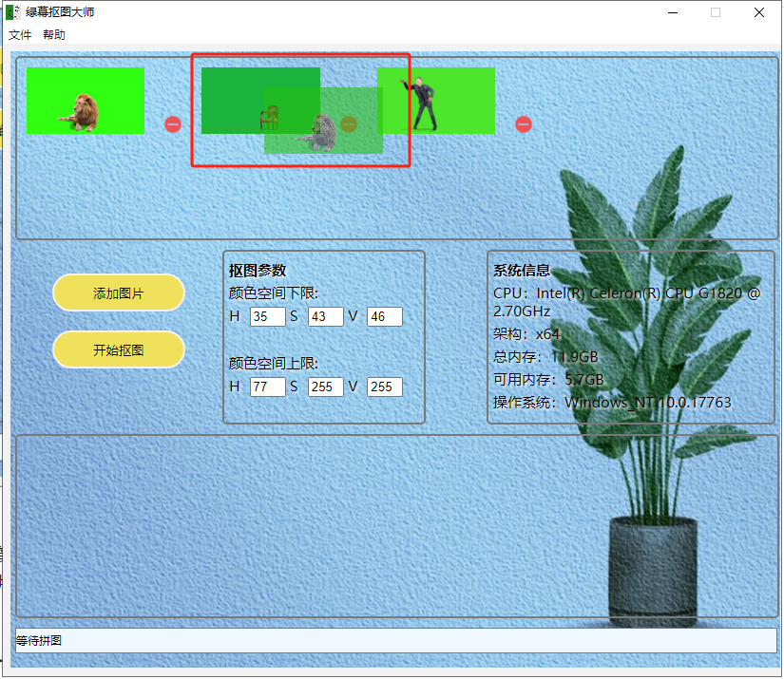784x679 pixels.
Task: Open the 帮助 menu
Action: [54, 34]
